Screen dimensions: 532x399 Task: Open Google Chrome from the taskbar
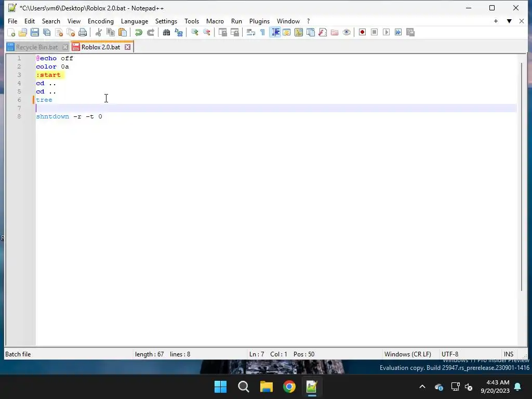[289, 387]
